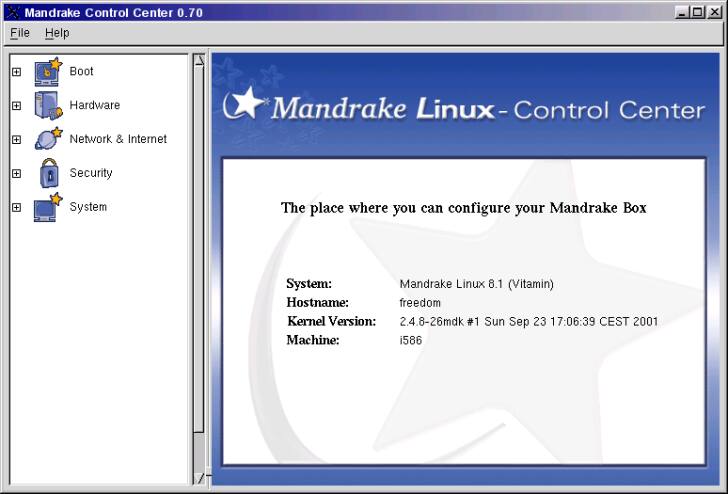Viewport: 728px width, 494px height.
Task: Click the title bar application icon
Action: coord(12,12)
